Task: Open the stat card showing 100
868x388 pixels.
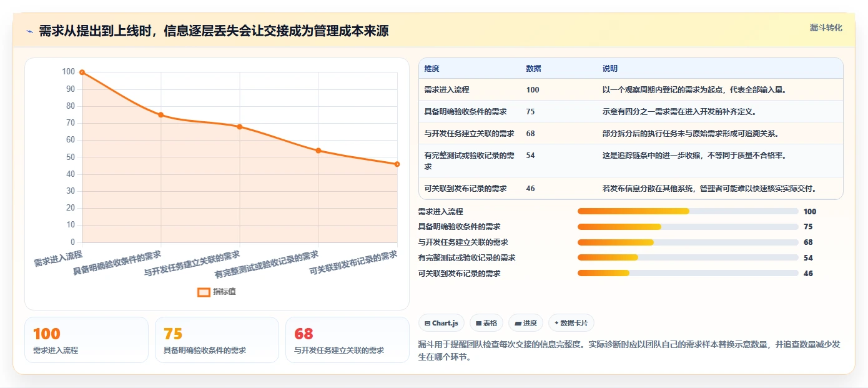Action: tap(86, 340)
